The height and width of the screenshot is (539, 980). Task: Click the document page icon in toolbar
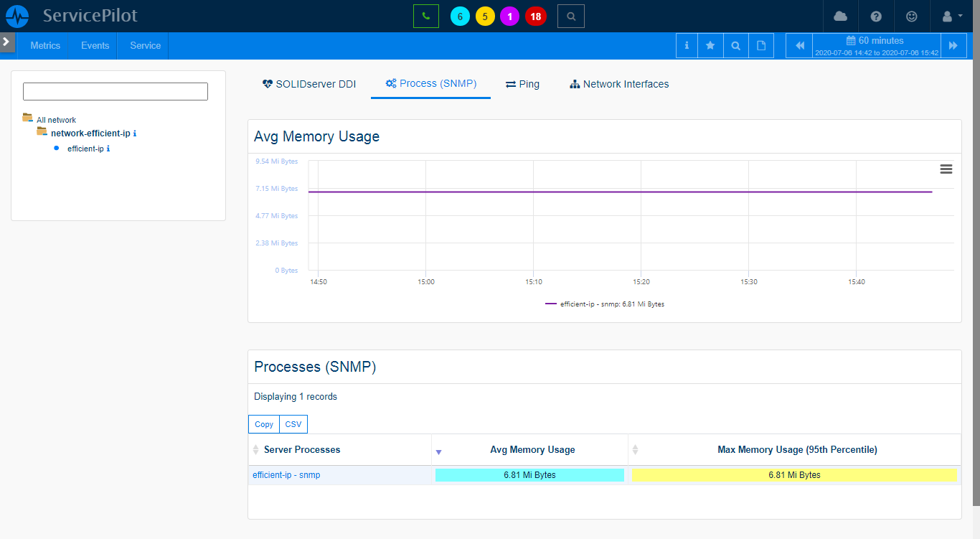click(x=760, y=45)
